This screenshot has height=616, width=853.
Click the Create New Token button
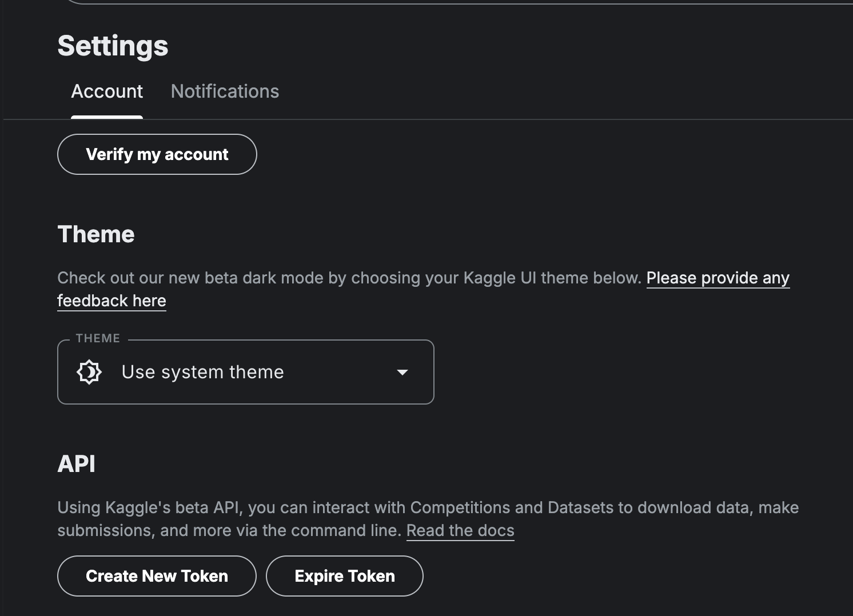(x=157, y=576)
